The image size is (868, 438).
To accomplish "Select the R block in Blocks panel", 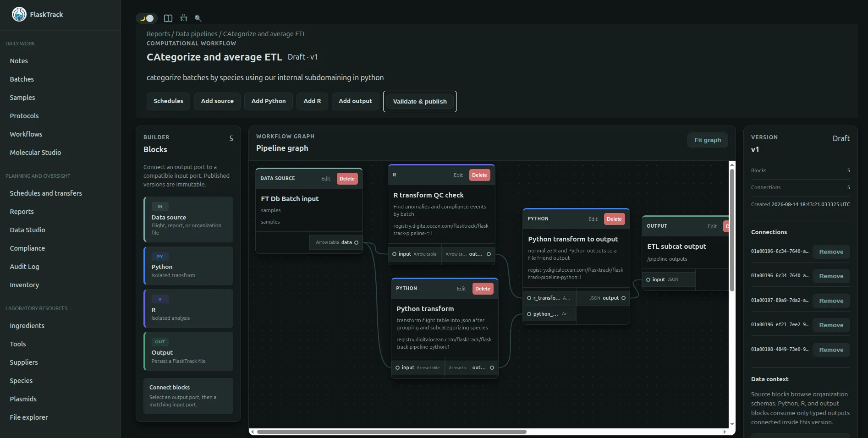I will (x=188, y=308).
